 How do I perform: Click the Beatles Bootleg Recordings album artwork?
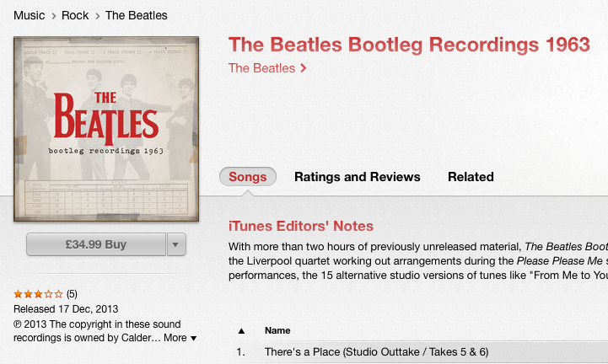coord(106,129)
